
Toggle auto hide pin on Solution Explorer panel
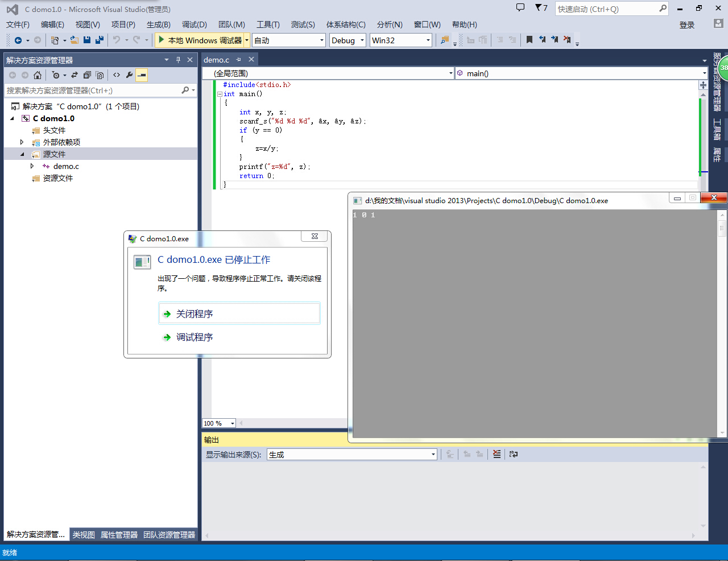tap(178, 60)
